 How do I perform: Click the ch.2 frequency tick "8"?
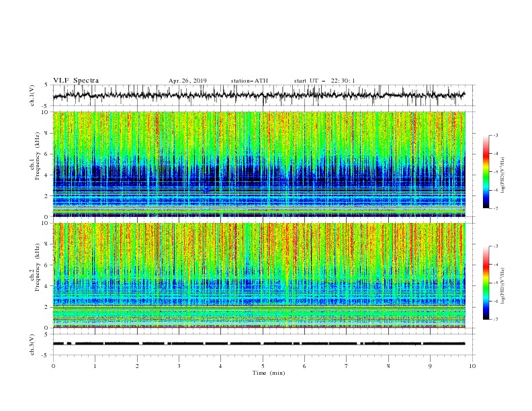point(47,244)
